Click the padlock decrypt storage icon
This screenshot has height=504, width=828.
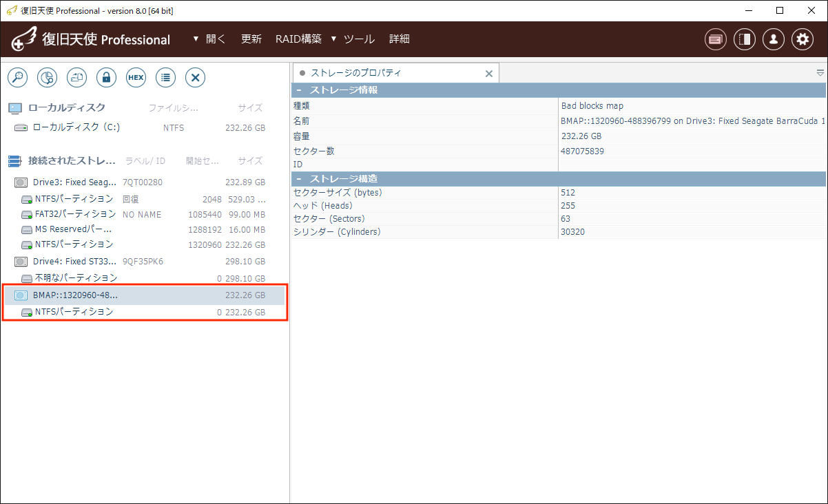click(106, 77)
